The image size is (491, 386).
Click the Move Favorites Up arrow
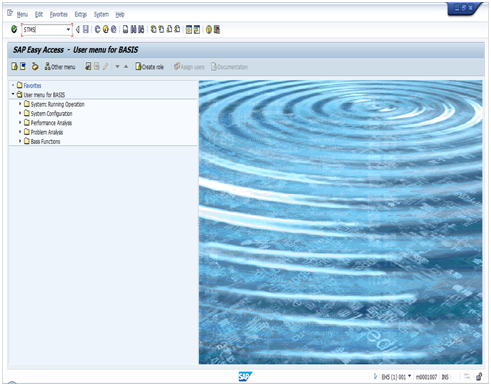[126, 67]
